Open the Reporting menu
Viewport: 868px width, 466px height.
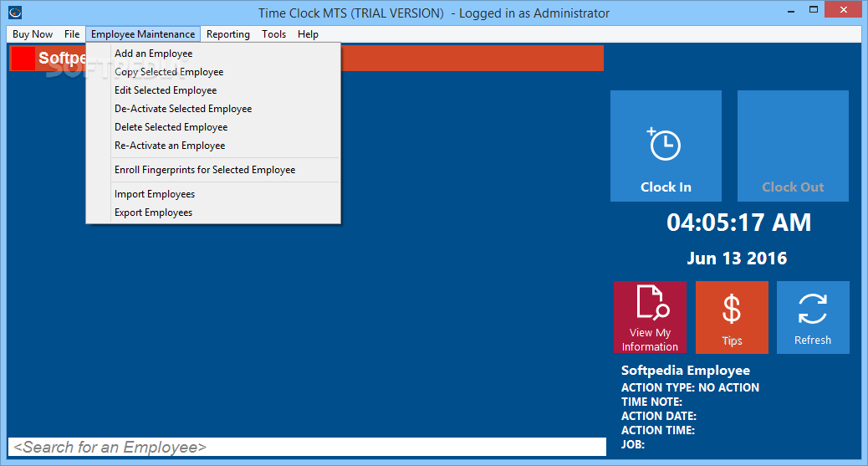[228, 34]
